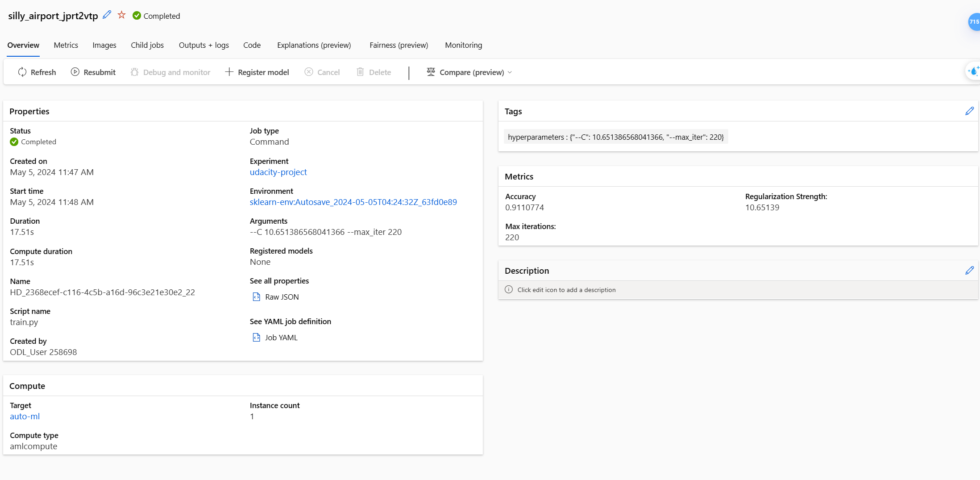Click the Resubmit button
980x480 pixels.
[93, 72]
